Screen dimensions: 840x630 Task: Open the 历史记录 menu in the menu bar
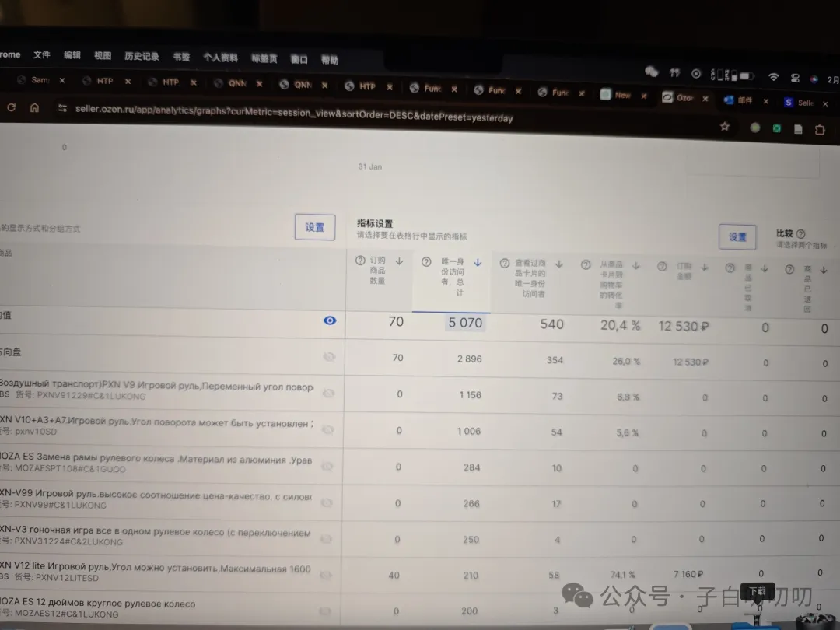coord(142,56)
